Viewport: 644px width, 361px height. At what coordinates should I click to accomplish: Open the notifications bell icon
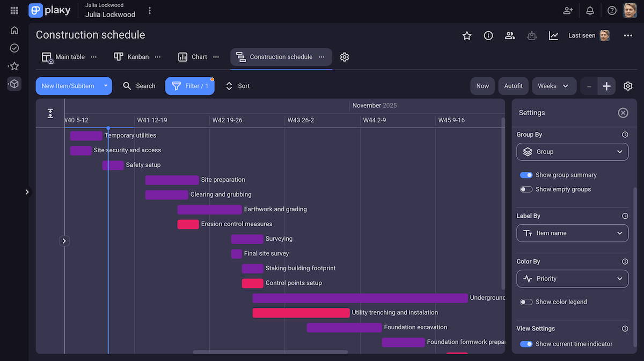tap(590, 10)
